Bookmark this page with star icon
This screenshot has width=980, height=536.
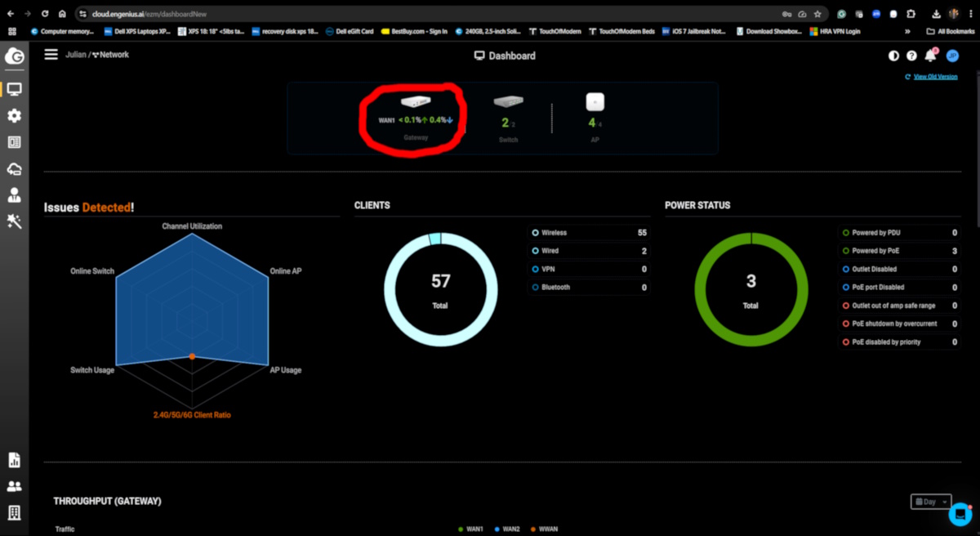pos(817,14)
